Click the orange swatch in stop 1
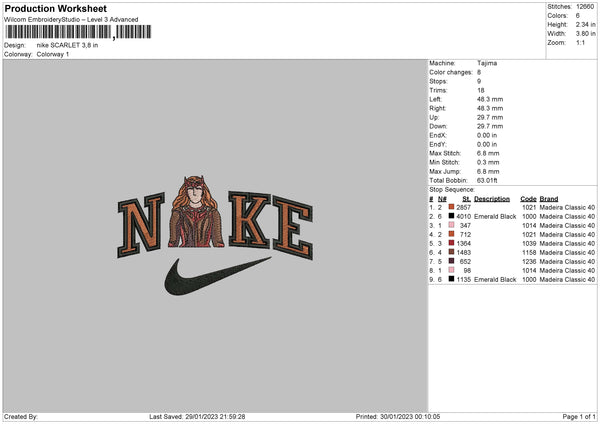Screen dimensions: 600x424 [x=451, y=207]
